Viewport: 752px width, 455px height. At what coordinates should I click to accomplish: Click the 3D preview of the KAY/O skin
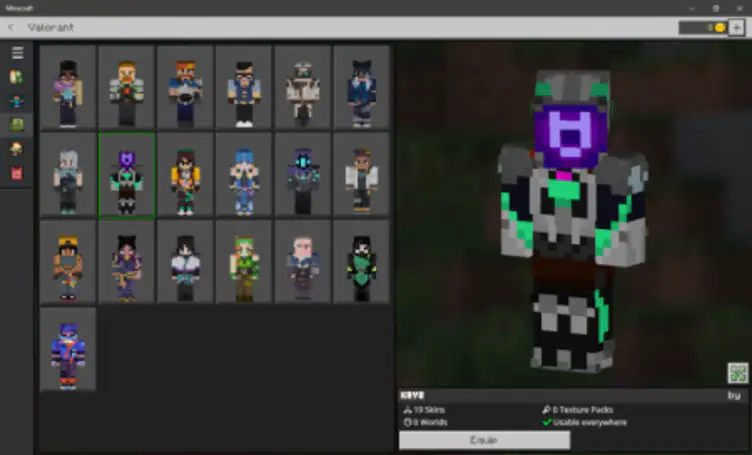[x=572, y=221]
